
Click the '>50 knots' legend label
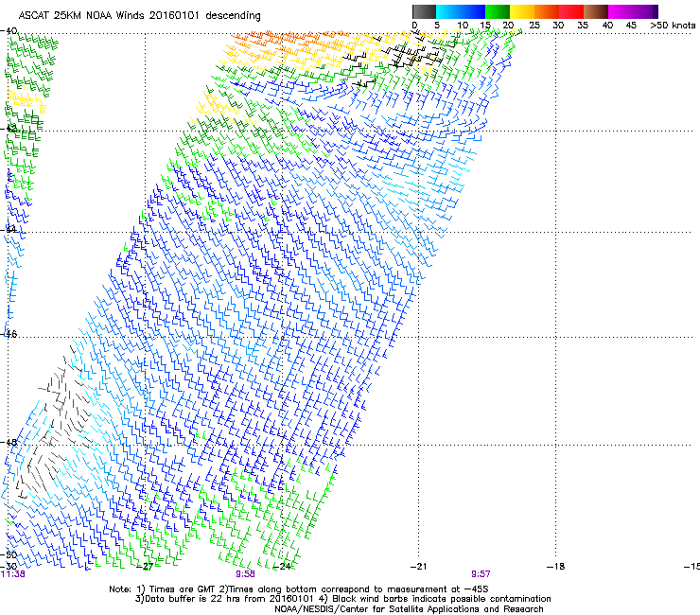[x=673, y=26]
